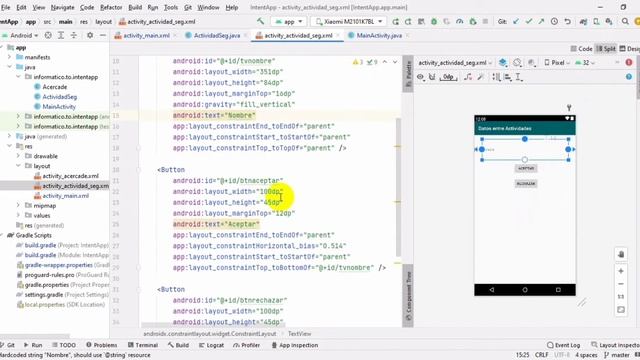This screenshot has height=360, width=640.
Task: Open project panel gear options
Action: (x=90, y=36)
